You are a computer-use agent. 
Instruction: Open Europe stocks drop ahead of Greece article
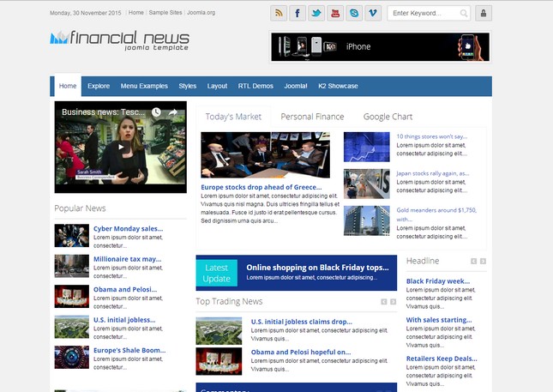[x=261, y=187]
